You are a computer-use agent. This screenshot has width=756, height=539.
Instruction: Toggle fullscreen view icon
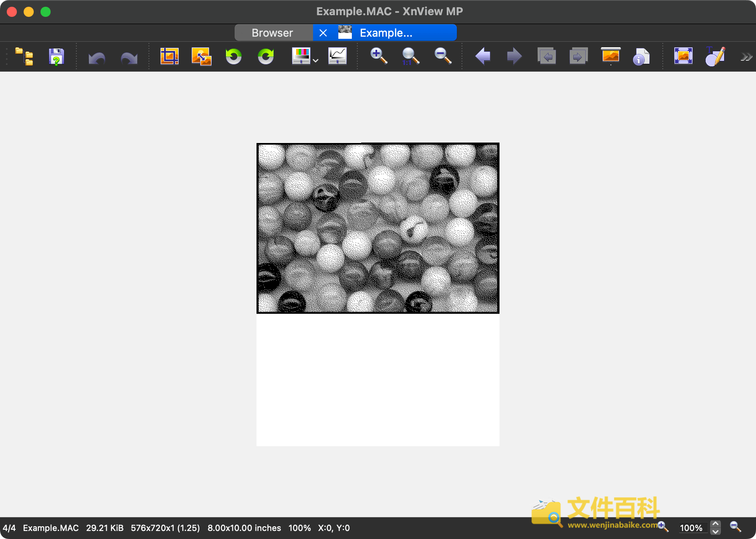coord(683,56)
